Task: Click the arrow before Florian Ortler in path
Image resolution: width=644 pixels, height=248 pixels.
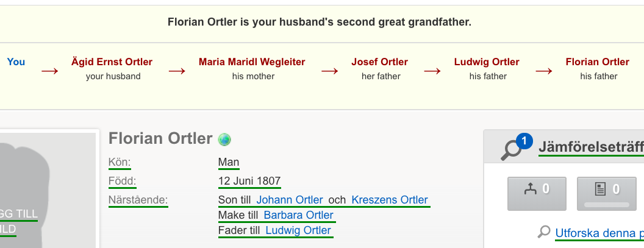Action: (x=544, y=71)
